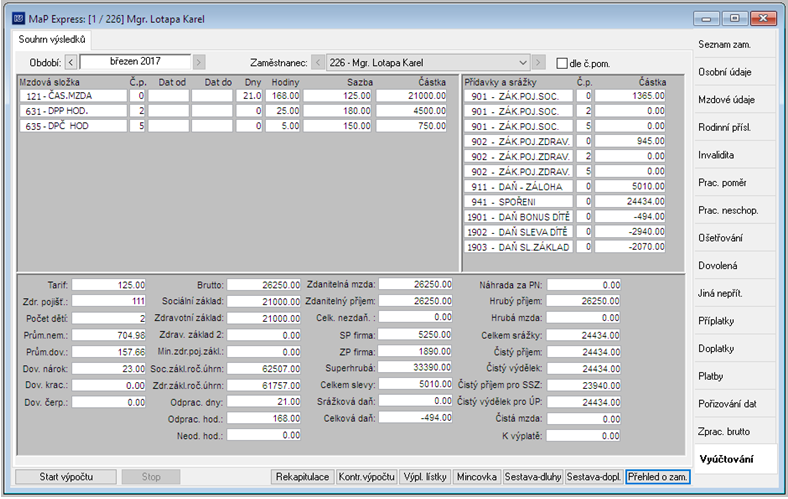Select 1901 - DAŇ BONUS DÍTĚ row
Image resolution: width=788 pixels, height=499 pixels.
(565, 217)
